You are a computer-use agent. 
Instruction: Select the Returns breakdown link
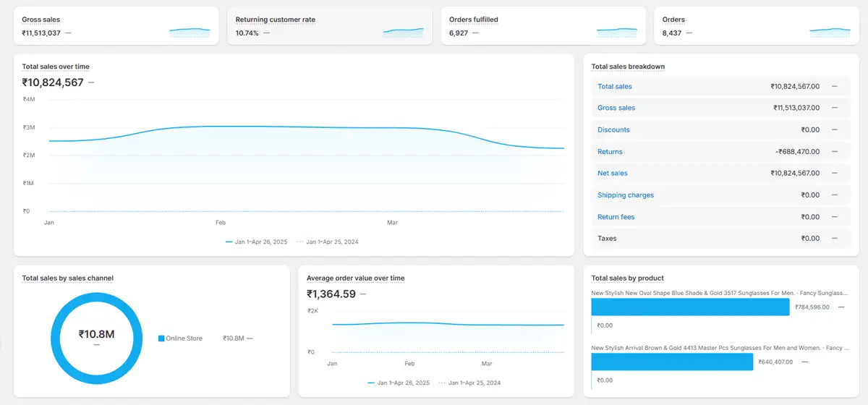coord(610,152)
